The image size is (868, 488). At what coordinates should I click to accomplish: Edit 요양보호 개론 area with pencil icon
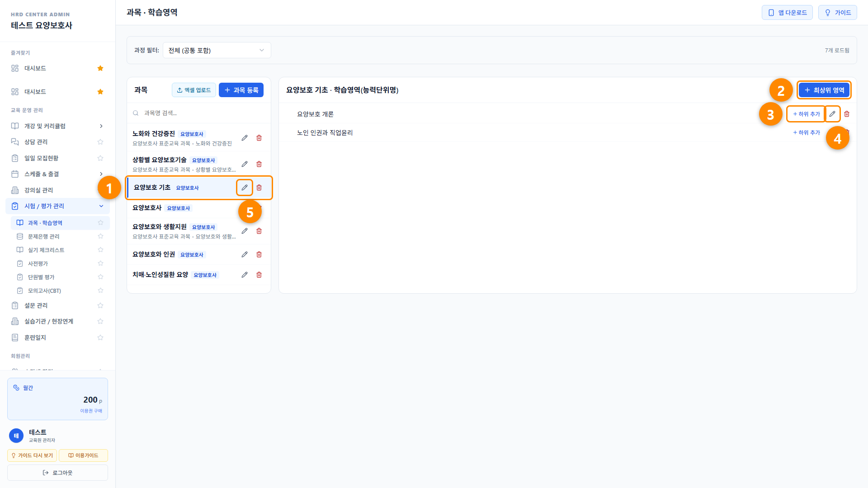[832, 114]
